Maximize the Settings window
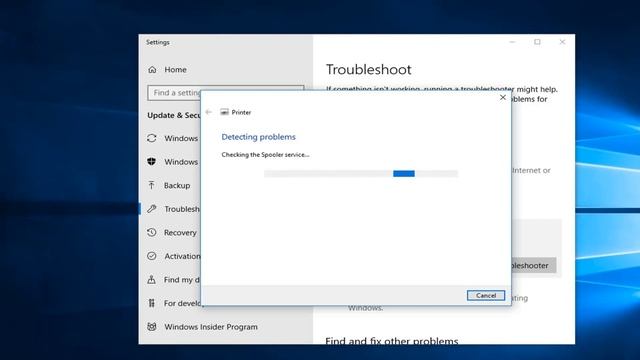The height and width of the screenshot is (360, 640). pos(538,42)
